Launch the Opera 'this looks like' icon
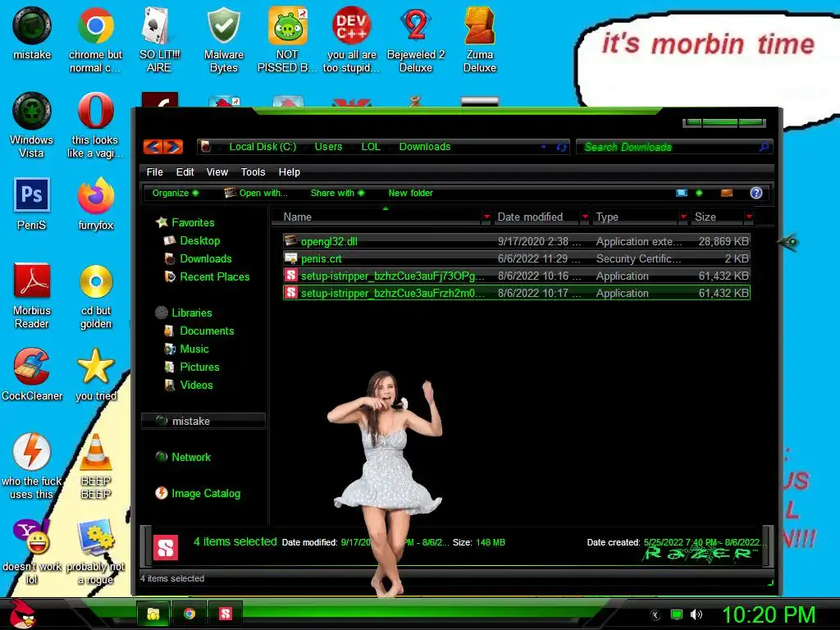Screen dimensions: 840x630 click(95, 126)
